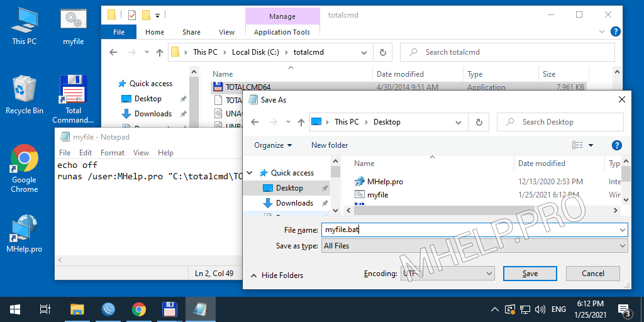Screen dimensions: 644x322
Task: Open the Save as type dropdown
Action: click(623, 246)
